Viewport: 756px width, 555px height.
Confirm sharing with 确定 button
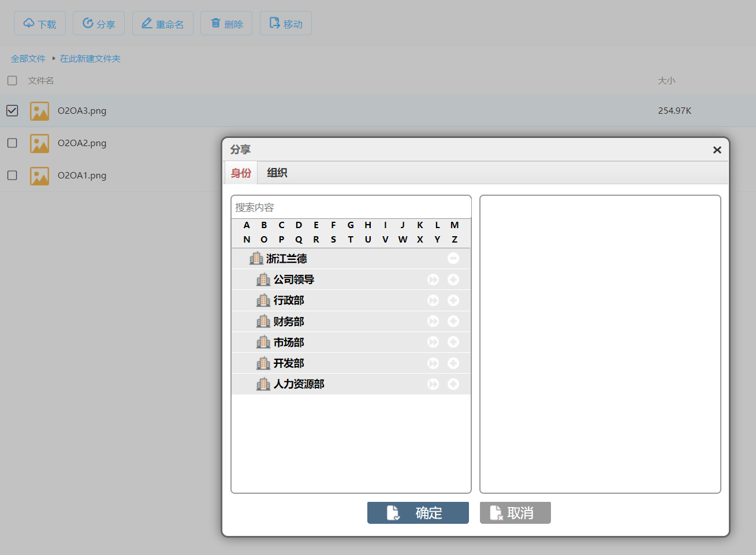click(x=418, y=513)
